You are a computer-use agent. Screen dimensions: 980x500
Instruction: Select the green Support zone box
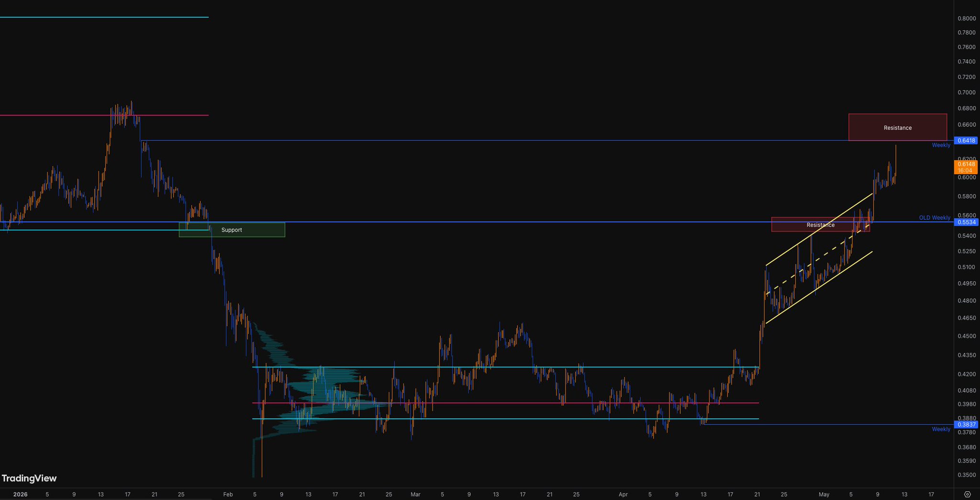(x=232, y=230)
